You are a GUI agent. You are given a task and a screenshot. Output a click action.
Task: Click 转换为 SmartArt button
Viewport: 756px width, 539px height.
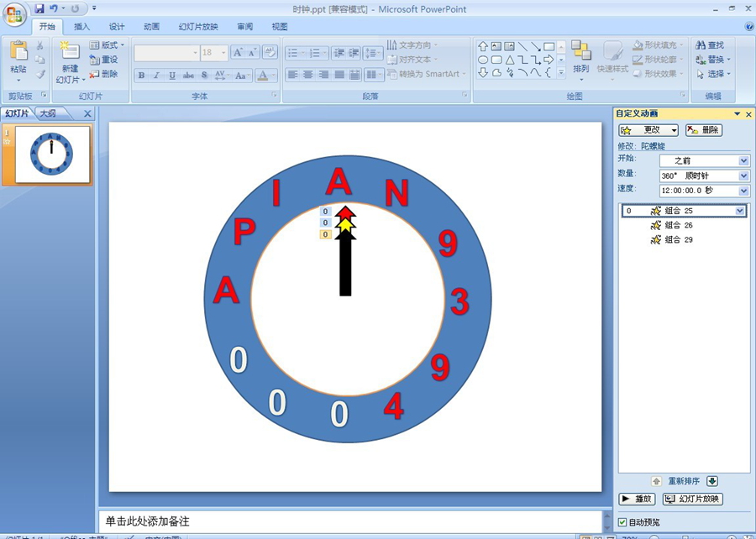point(426,74)
